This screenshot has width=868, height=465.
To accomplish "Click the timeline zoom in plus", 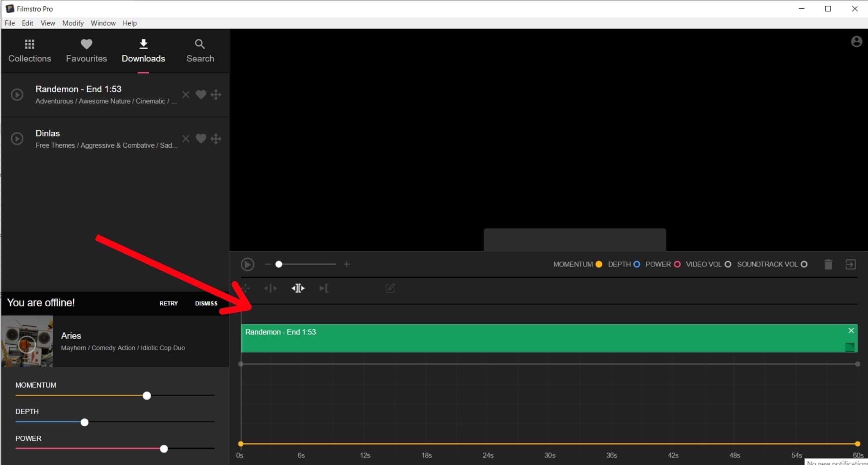I will pos(347,265).
